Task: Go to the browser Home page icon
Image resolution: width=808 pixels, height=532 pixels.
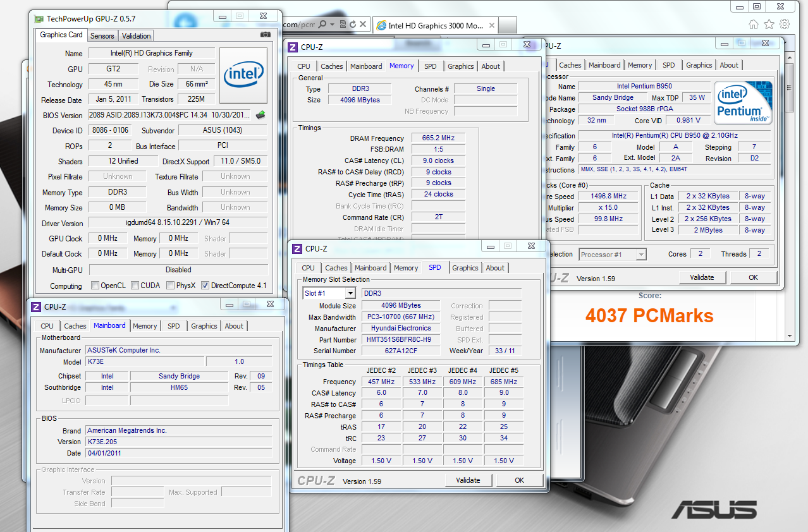Action: tap(754, 25)
